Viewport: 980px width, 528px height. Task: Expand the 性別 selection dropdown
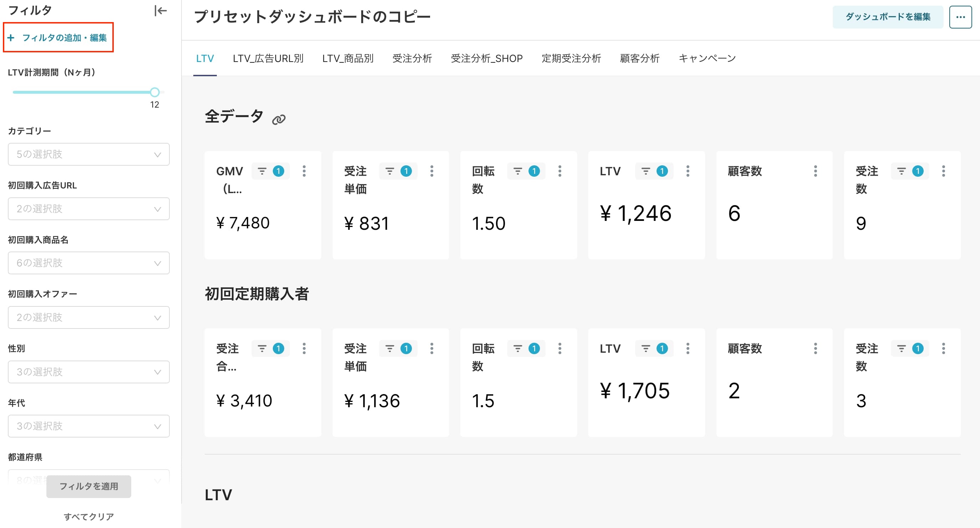(x=89, y=372)
